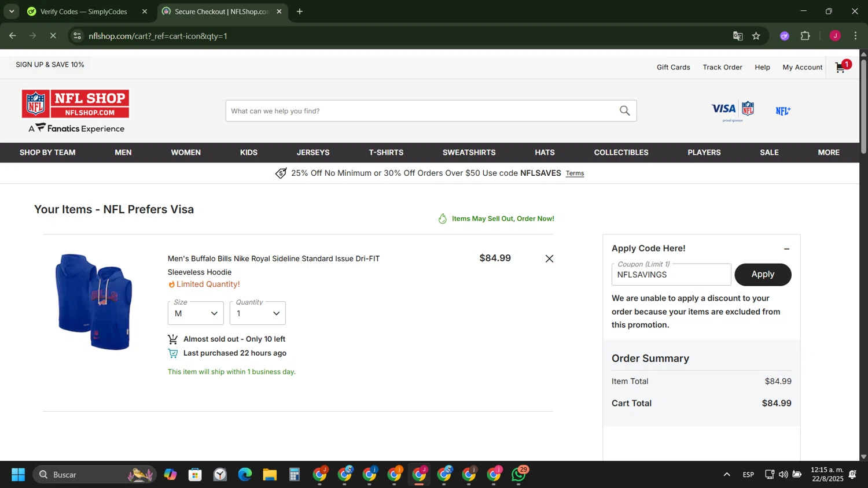
Task: Launch Microsoft Edge from taskbar
Action: (245, 475)
